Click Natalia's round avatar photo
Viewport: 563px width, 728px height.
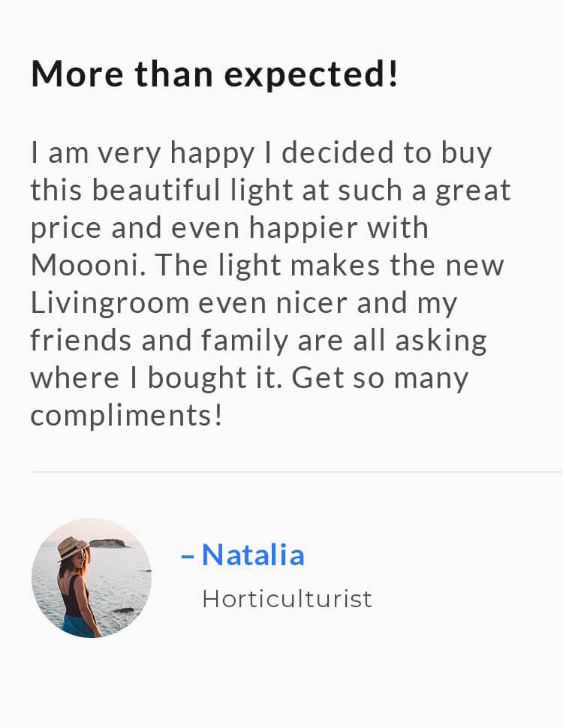coord(91,577)
